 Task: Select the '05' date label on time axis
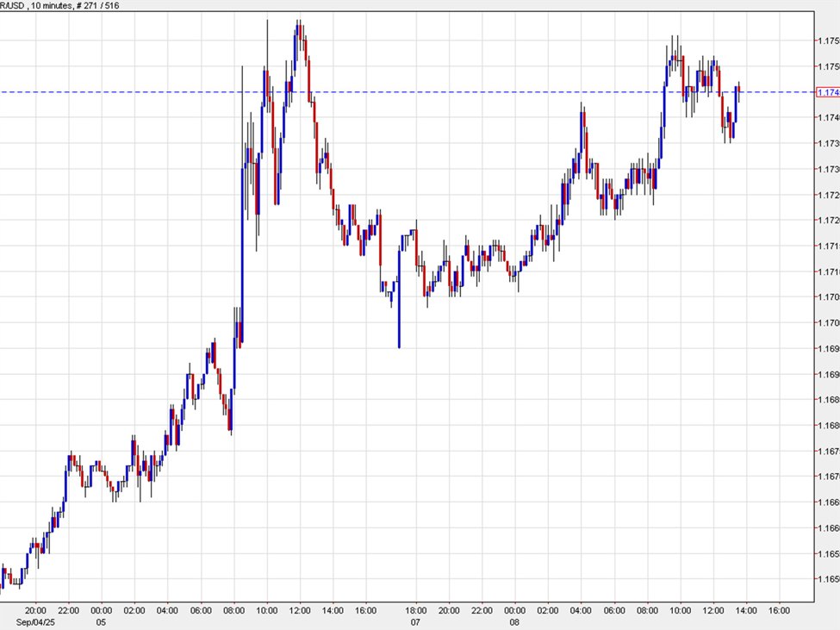click(x=102, y=622)
